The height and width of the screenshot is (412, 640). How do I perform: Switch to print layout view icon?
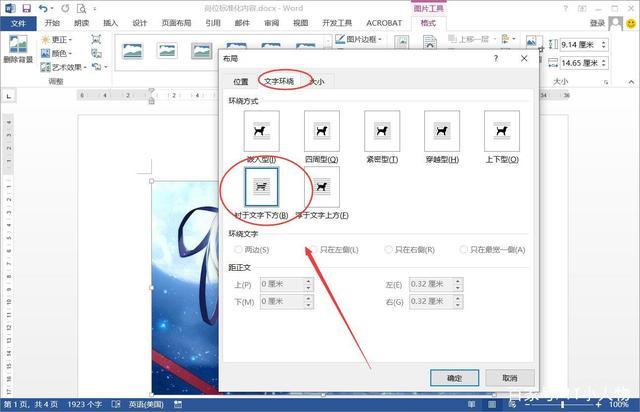coord(492,404)
